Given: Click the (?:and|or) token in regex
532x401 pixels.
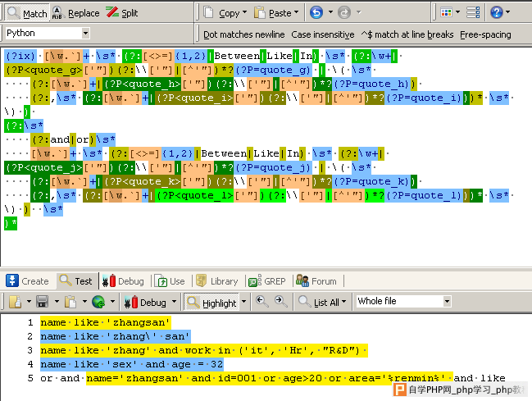Looking at the screenshot, I should coord(63,139).
